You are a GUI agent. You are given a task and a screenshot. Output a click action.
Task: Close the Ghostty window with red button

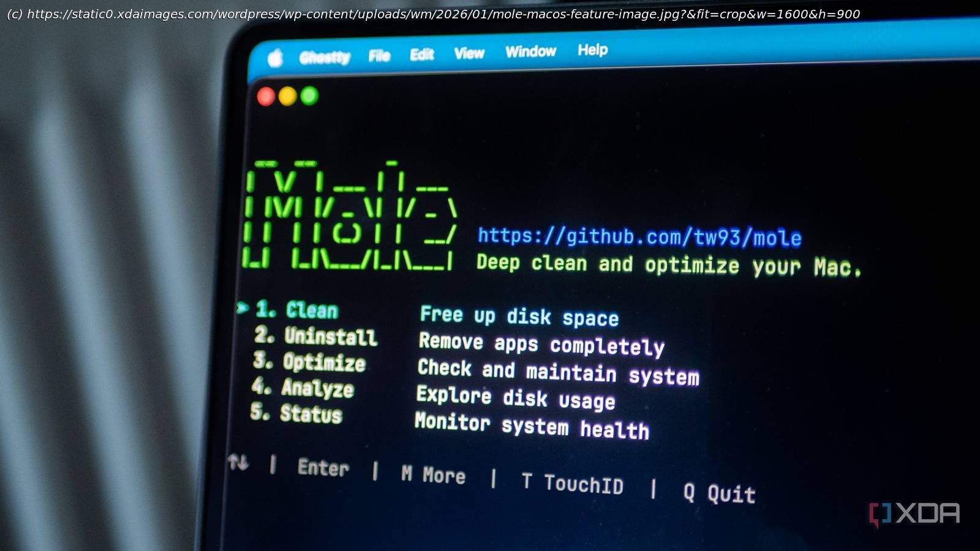(266, 97)
